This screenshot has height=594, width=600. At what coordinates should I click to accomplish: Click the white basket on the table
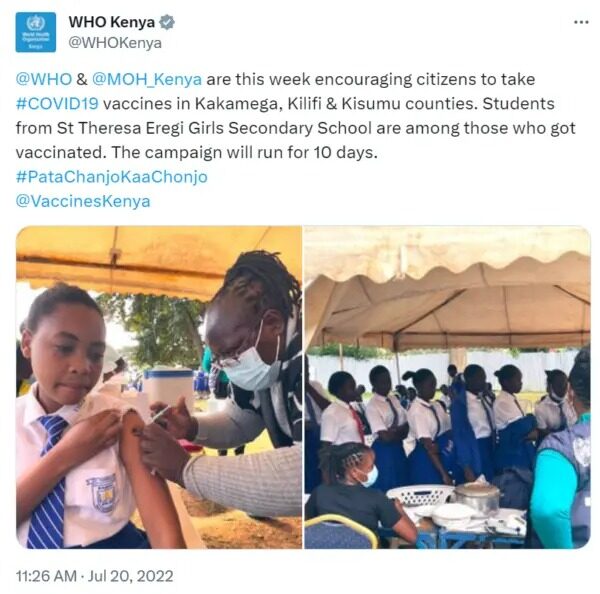(419, 495)
